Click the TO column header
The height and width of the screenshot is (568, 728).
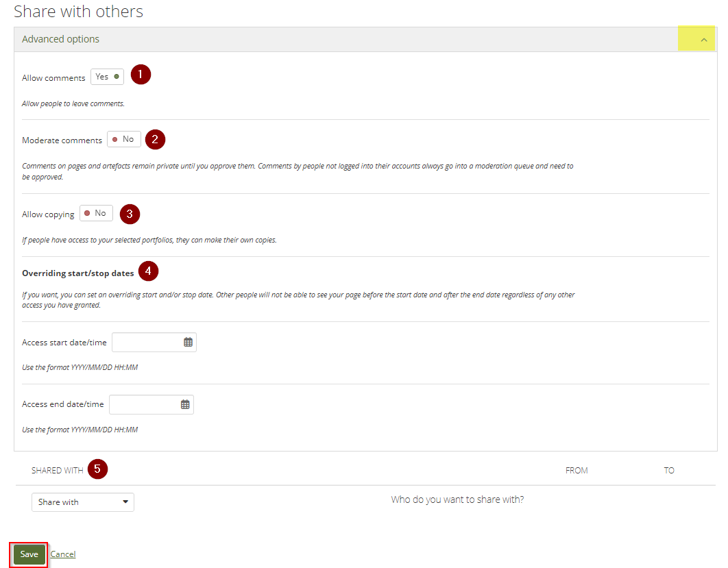coord(669,471)
